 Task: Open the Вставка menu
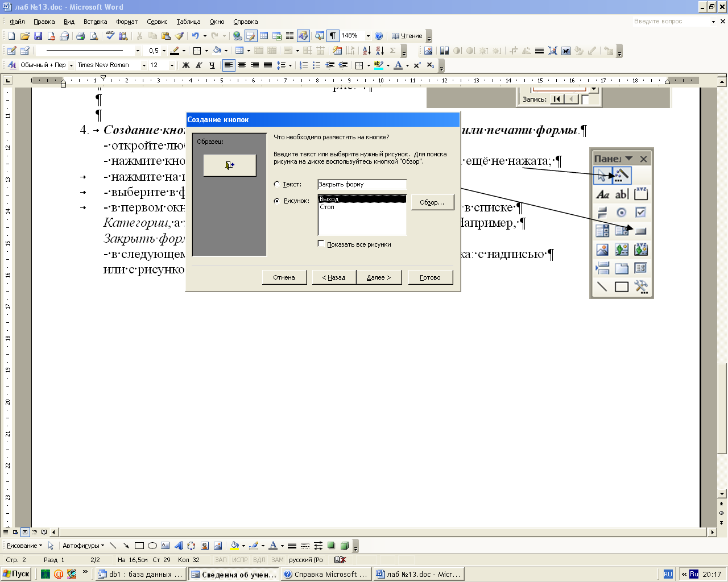click(x=95, y=22)
